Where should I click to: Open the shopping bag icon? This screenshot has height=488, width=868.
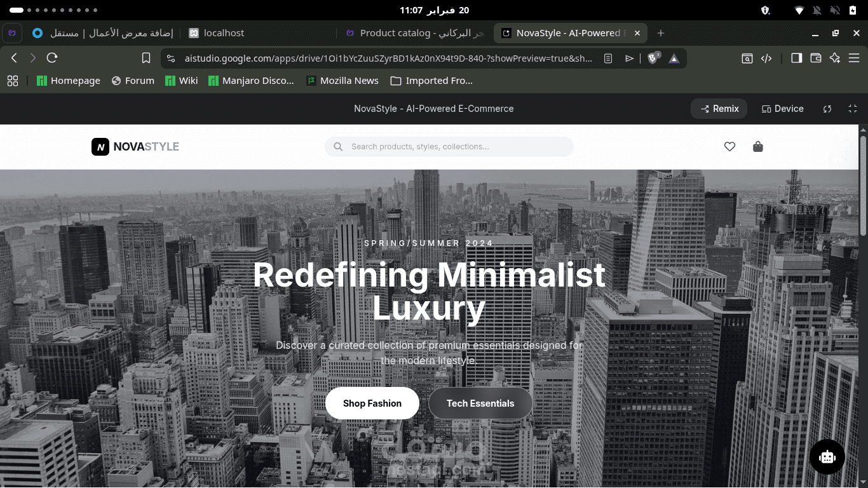tap(757, 147)
